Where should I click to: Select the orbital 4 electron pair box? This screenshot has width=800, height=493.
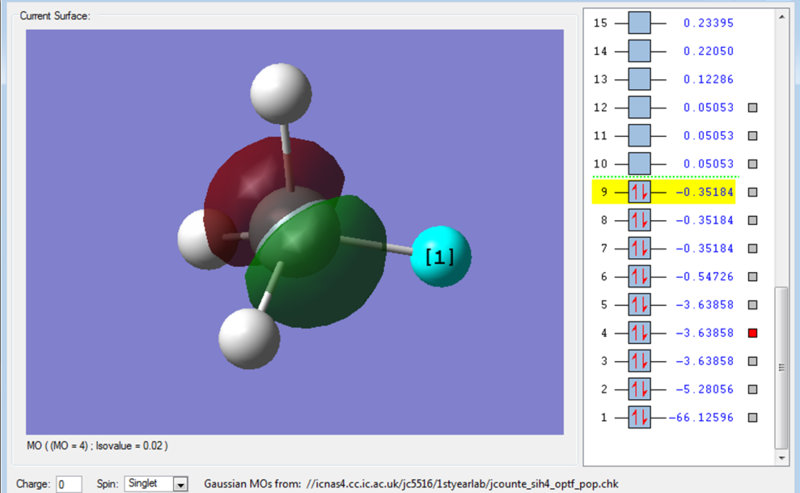[x=639, y=332]
